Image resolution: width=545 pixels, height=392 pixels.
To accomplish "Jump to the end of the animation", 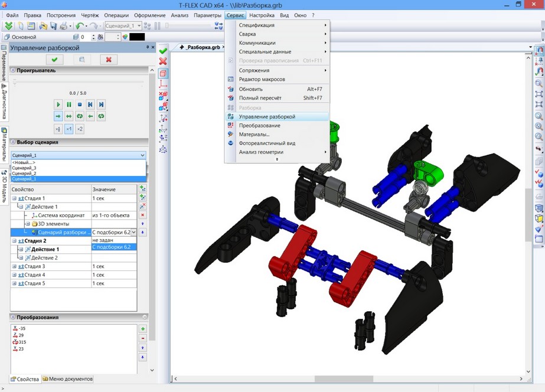I will click(x=101, y=104).
